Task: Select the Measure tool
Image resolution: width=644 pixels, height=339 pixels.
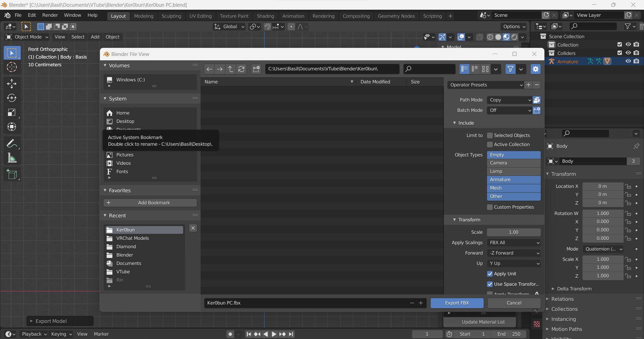Action: point(12,158)
